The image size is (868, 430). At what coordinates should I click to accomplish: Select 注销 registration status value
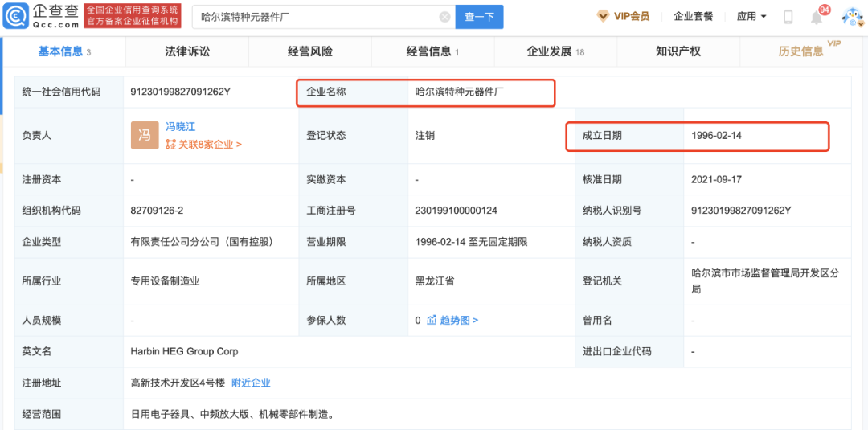pyautogui.click(x=425, y=135)
